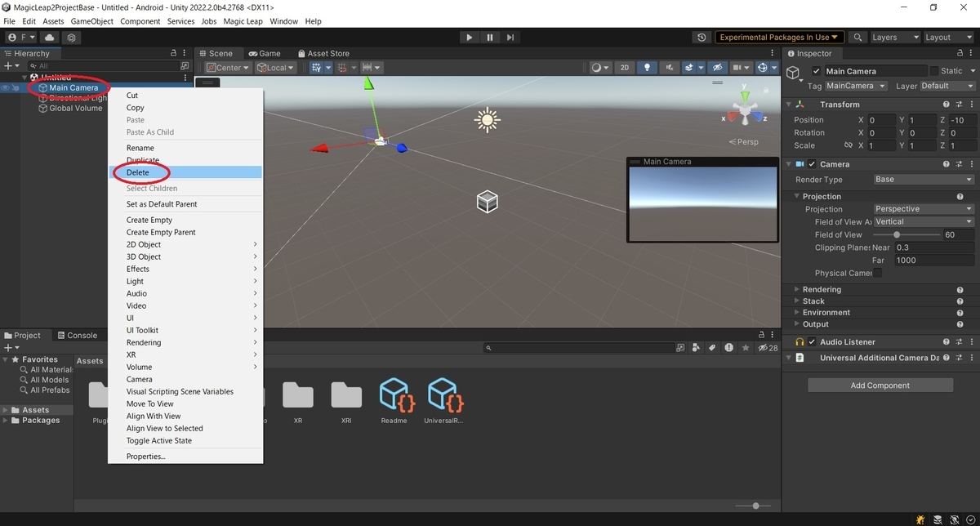
Task: Click the Position Z field
Action: click(961, 120)
